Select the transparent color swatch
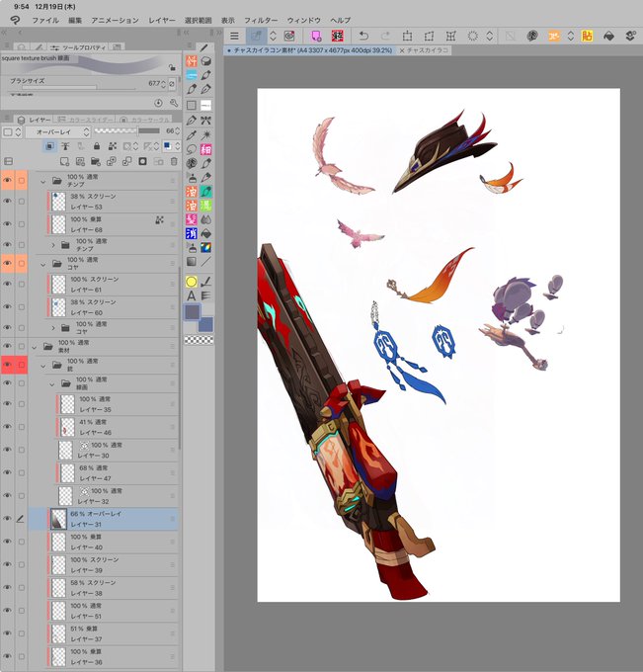The width and height of the screenshot is (643, 672). click(x=199, y=340)
